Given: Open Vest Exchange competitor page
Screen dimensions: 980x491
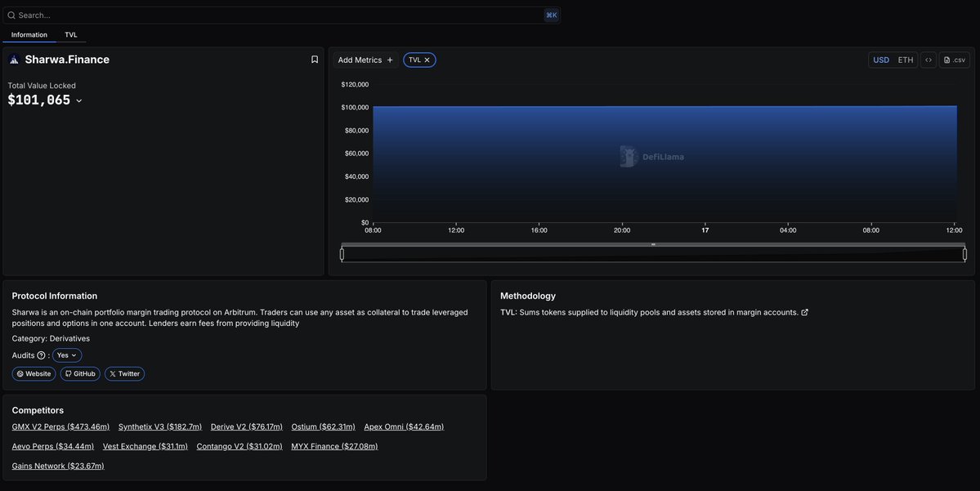Looking at the screenshot, I should [x=145, y=446].
